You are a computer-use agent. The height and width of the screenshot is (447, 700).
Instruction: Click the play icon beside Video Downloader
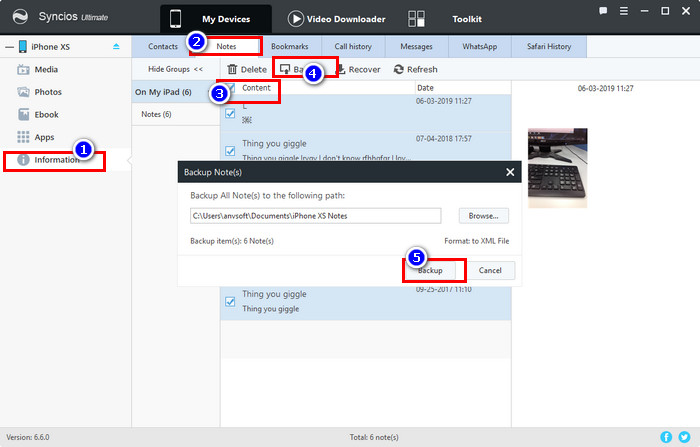(x=296, y=19)
